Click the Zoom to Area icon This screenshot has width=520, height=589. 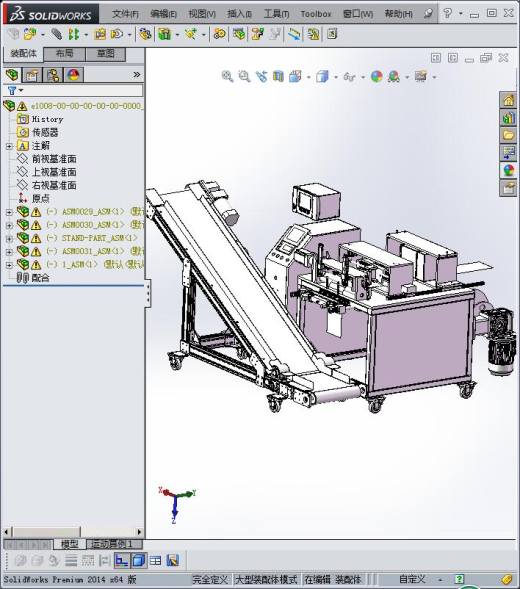(x=244, y=77)
